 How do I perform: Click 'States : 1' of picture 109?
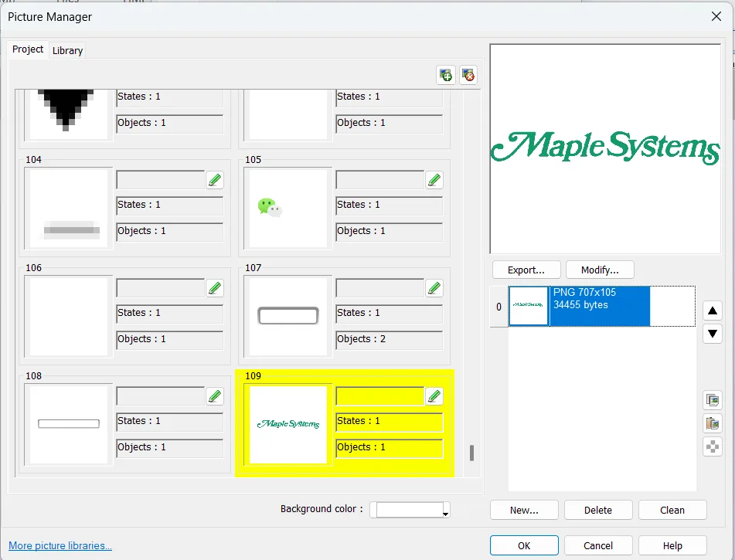tap(390, 423)
